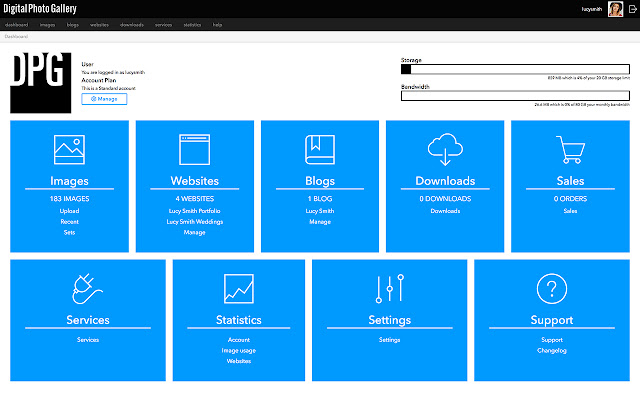This screenshot has width=640, height=400.
Task: Open the statistics menu in navigation bar
Action: (192, 24)
